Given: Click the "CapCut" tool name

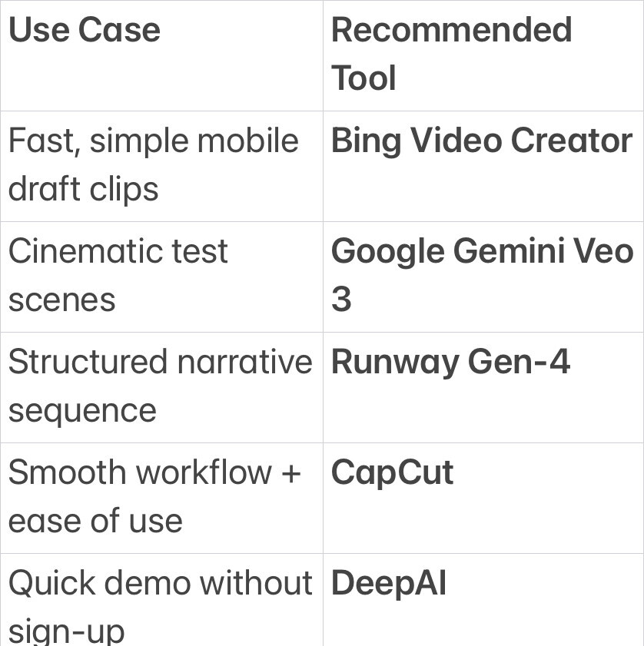Looking at the screenshot, I should pos(392,472).
